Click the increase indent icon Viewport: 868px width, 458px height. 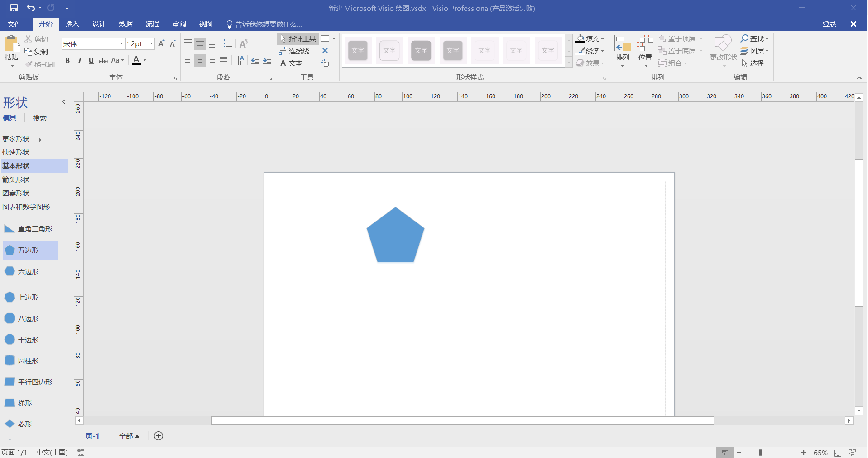[x=267, y=60]
